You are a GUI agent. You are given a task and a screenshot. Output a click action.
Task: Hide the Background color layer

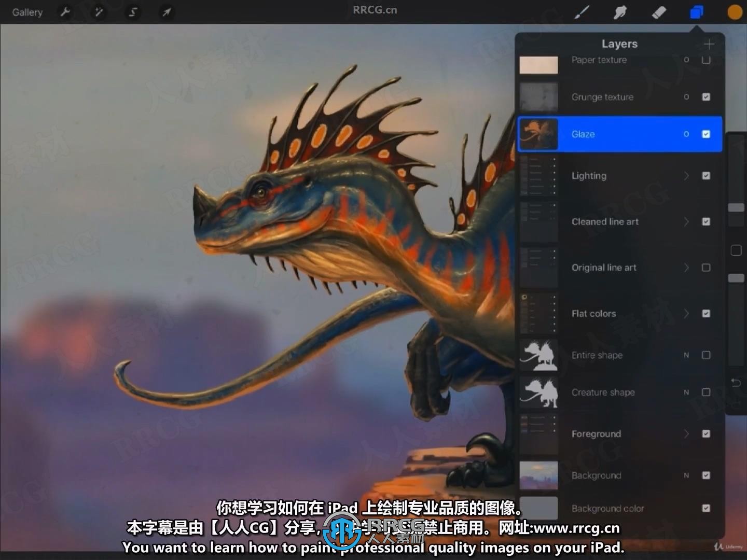[x=706, y=508]
